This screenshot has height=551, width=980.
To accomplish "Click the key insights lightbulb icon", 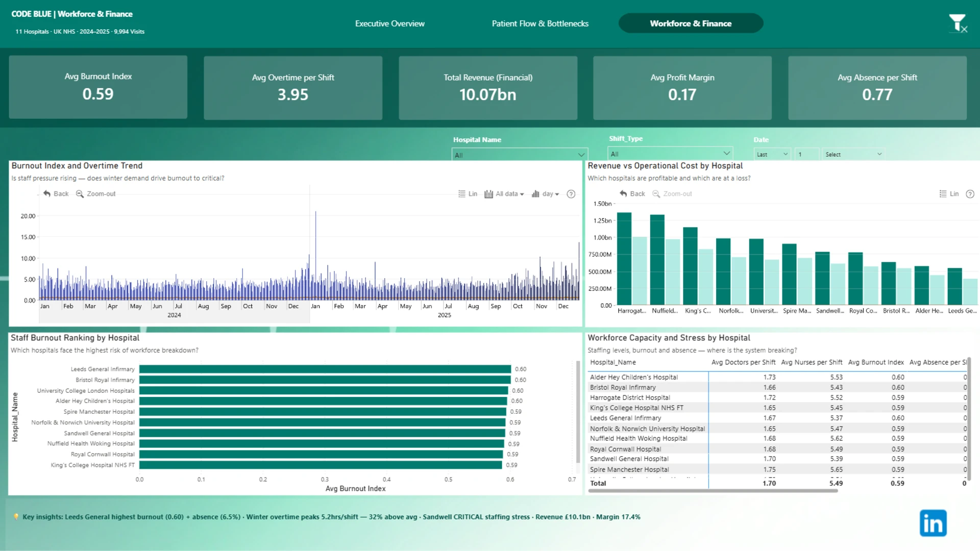I will tap(16, 517).
